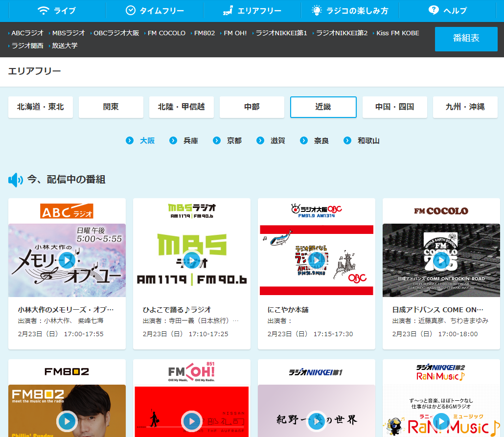Go to FM COCOLO in the station bar
This screenshot has width=504, height=437.
166,33
